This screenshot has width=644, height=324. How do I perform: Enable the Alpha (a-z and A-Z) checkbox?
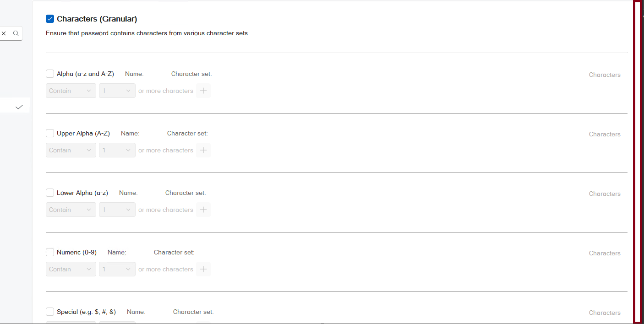coord(50,74)
